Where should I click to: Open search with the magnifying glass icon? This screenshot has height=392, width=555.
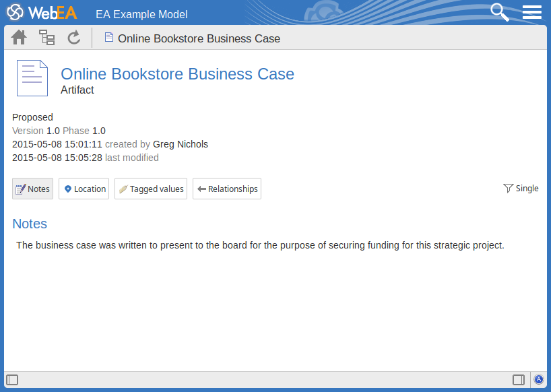tap(499, 12)
